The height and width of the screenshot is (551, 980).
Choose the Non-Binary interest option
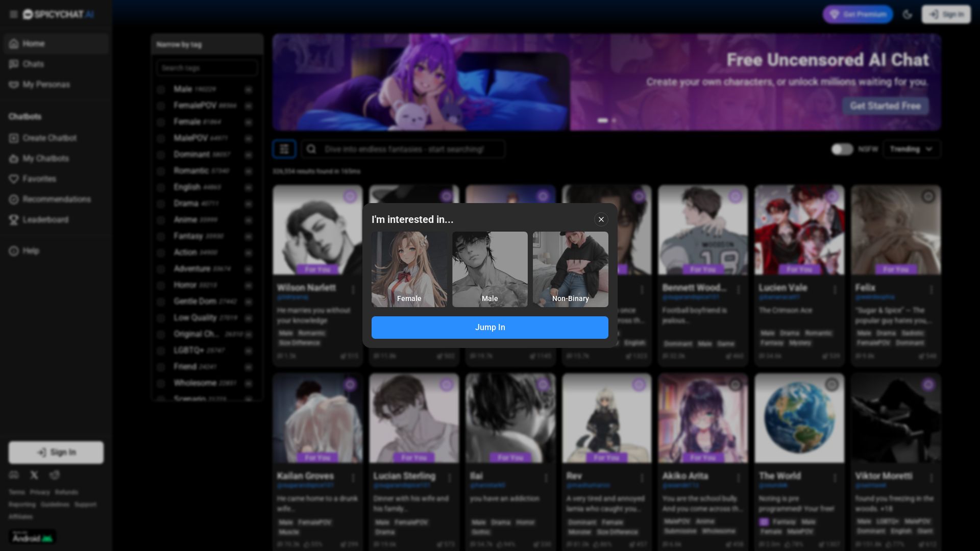570,269
